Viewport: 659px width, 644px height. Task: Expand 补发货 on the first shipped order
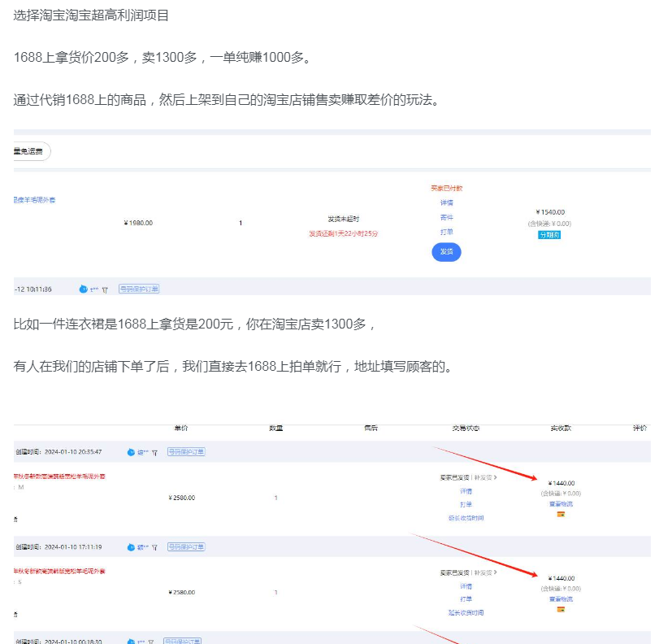483,477
